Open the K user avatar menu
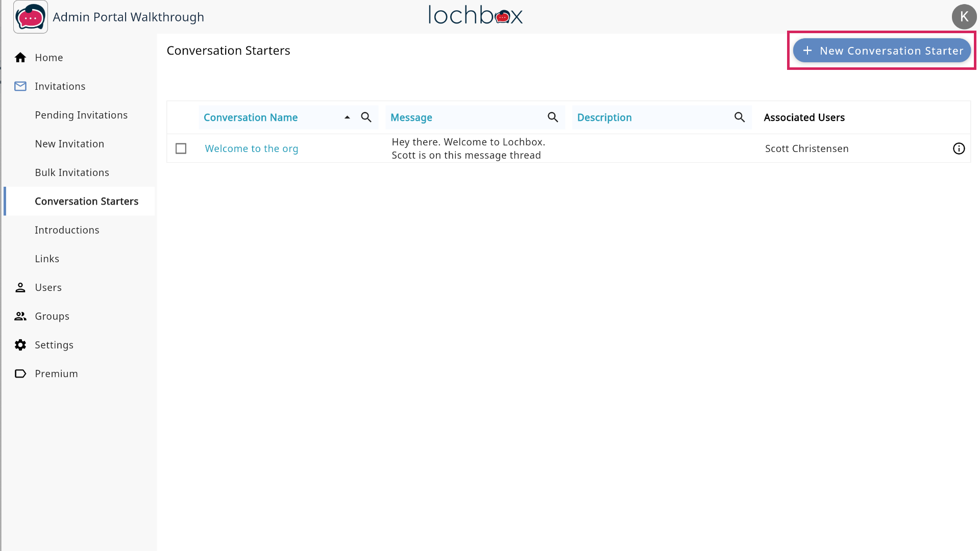This screenshot has height=551, width=980. (x=964, y=17)
